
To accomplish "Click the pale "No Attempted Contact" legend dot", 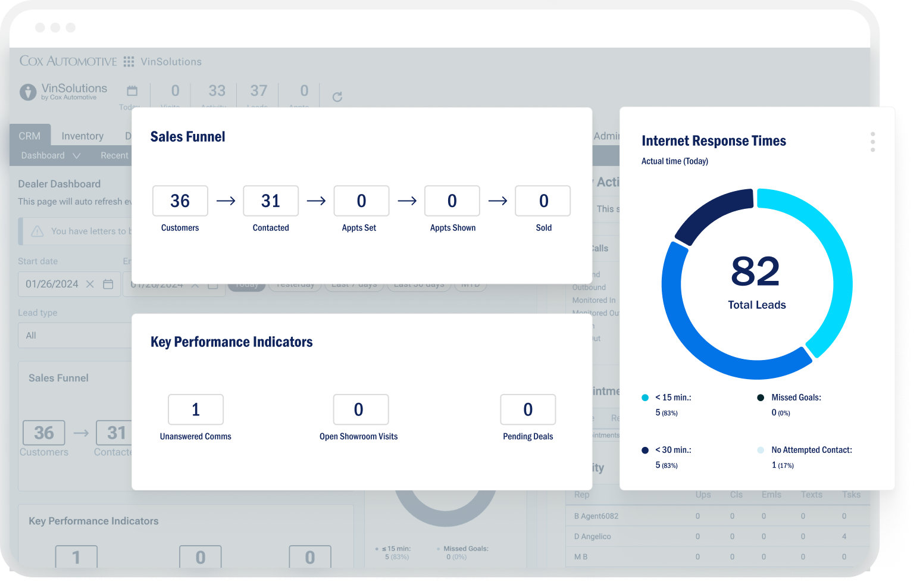I will (x=761, y=450).
